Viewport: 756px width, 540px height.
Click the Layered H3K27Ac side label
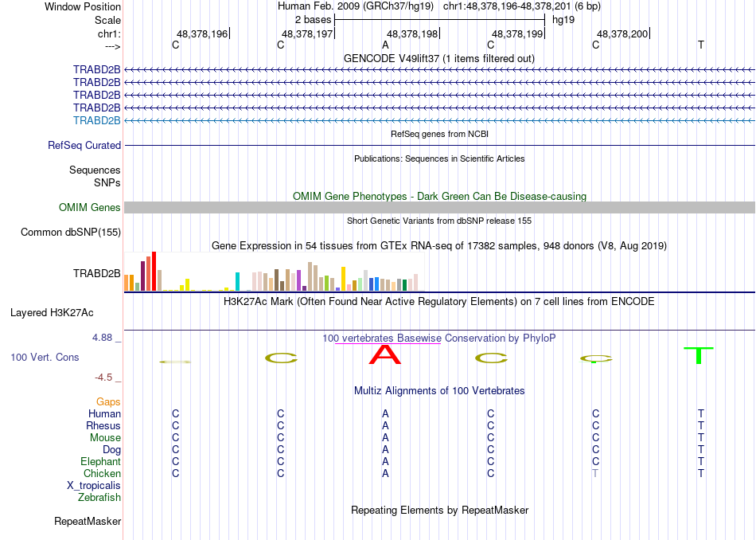tap(52, 313)
